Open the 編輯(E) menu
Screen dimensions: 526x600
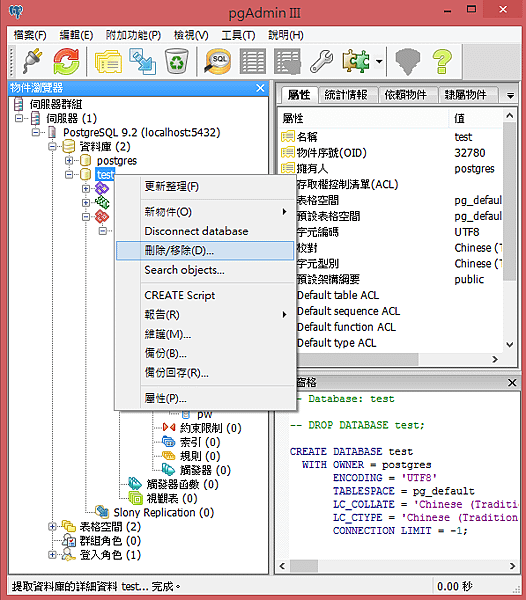76,35
